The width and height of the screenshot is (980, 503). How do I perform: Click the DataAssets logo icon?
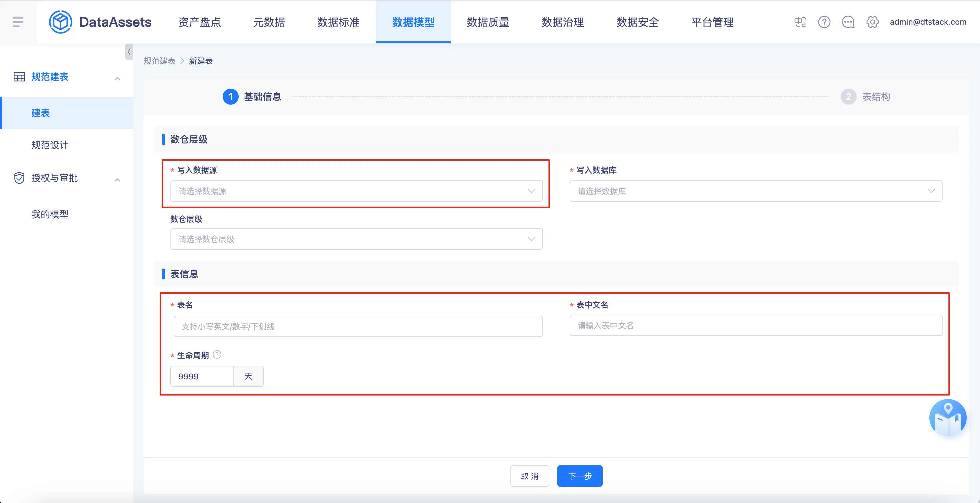click(x=60, y=22)
